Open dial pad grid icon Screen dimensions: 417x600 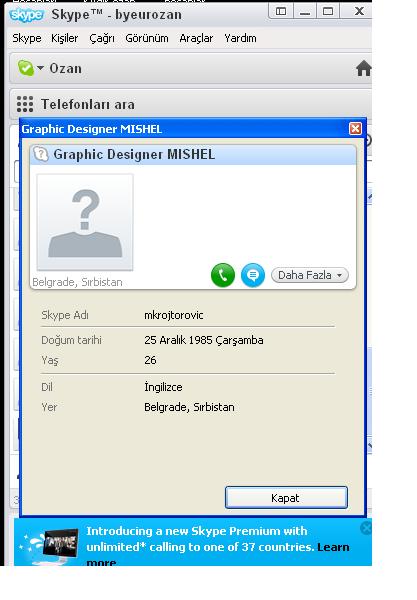[25, 104]
